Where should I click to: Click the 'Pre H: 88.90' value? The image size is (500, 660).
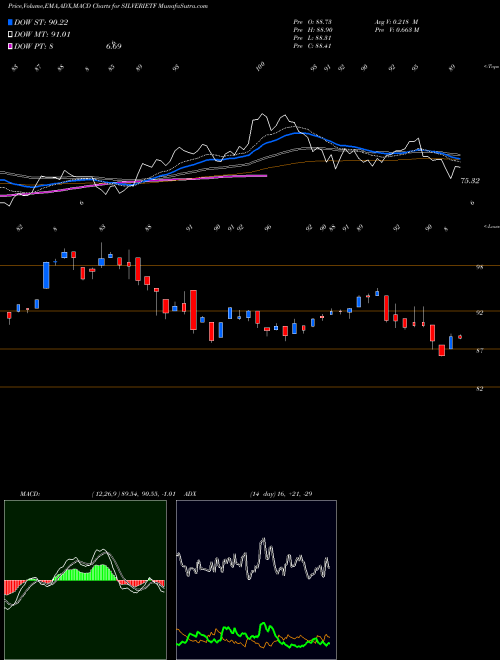point(314,30)
